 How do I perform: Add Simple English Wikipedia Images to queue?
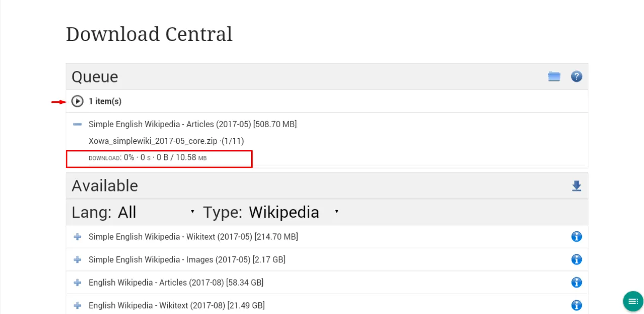click(x=77, y=259)
